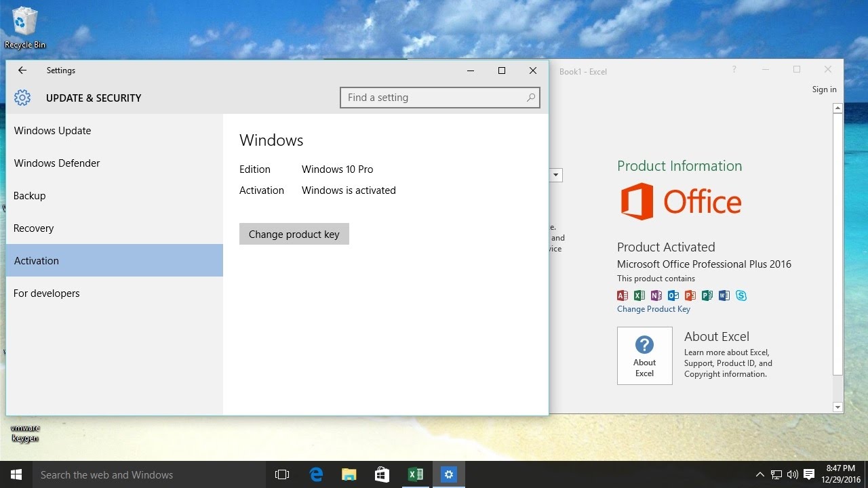The image size is (868, 488).
Task: Click the PowerPoint icon in Office product list
Action: pyautogui.click(x=690, y=296)
